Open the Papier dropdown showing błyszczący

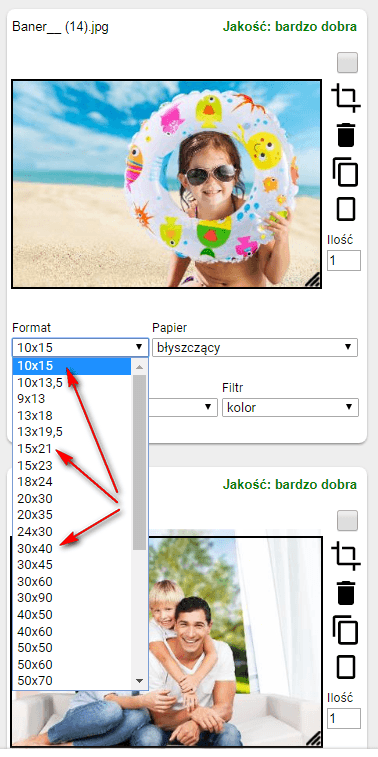coord(255,347)
